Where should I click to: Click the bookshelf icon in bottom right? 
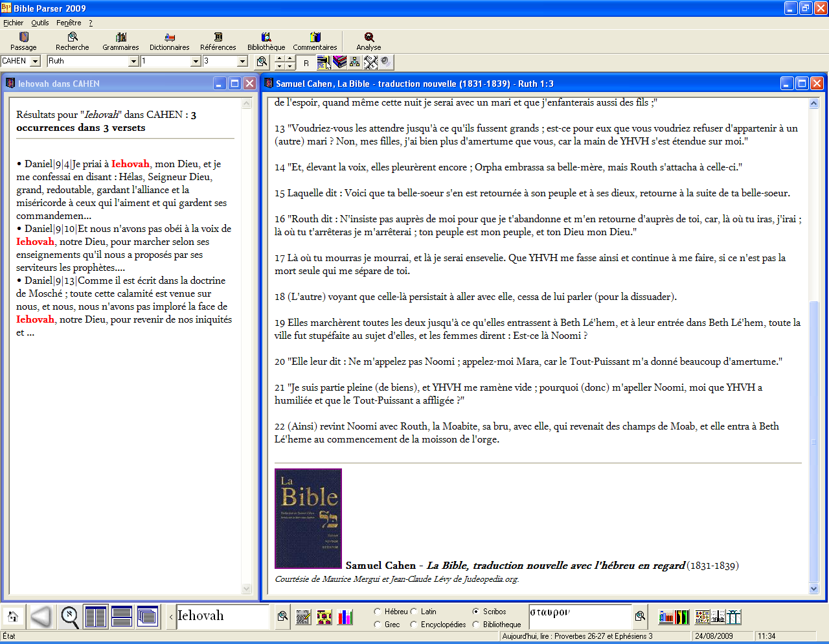pyautogui.click(x=666, y=617)
